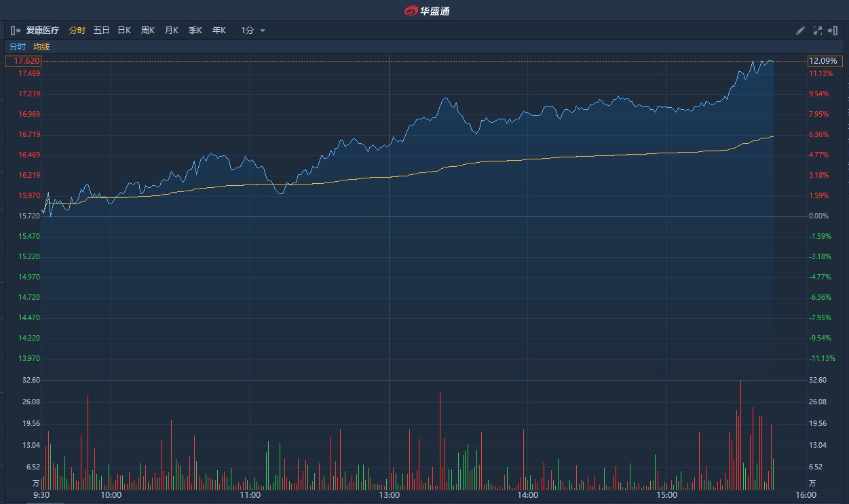The height and width of the screenshot is (504, 849).
Task: Click the 爱康医疗 stock name
Action: pyautogui.click(x=43, y=31)
